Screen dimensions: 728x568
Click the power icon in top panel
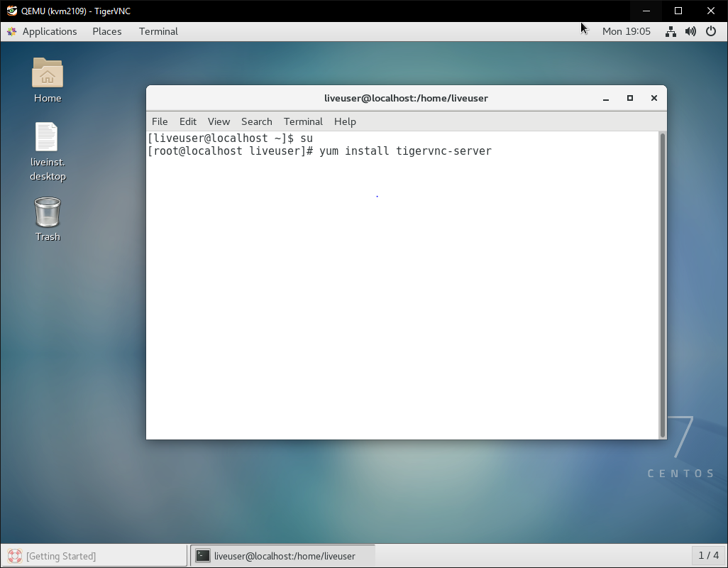click(x=711, y=31)
